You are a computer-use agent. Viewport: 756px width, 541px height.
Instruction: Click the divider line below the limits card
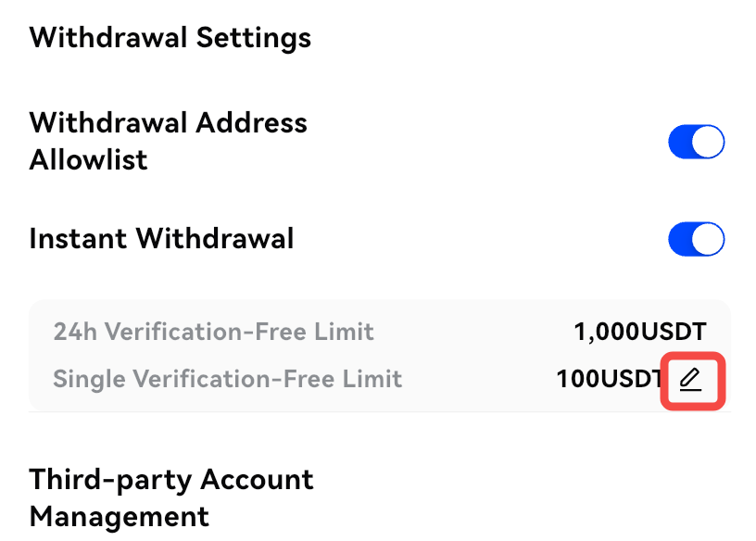(380, 412)
